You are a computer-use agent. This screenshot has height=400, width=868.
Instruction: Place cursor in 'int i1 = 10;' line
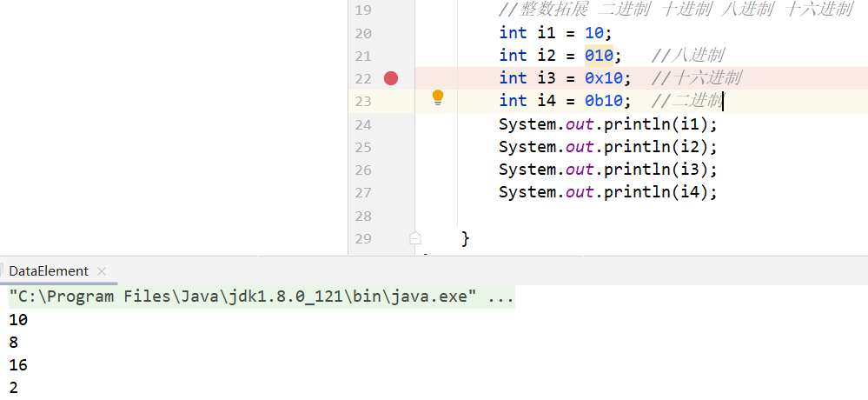[555, 33]
